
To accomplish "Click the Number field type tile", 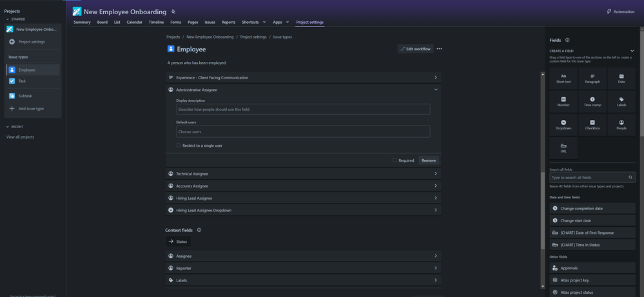I will pos(563,102).
